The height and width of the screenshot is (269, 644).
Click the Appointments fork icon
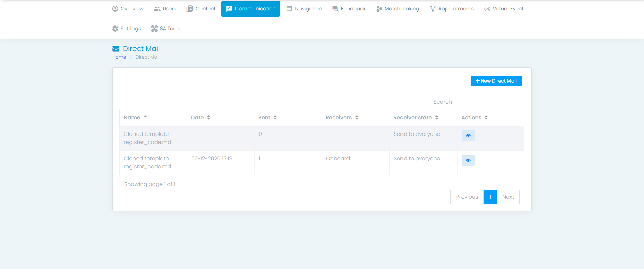point(433,9)
